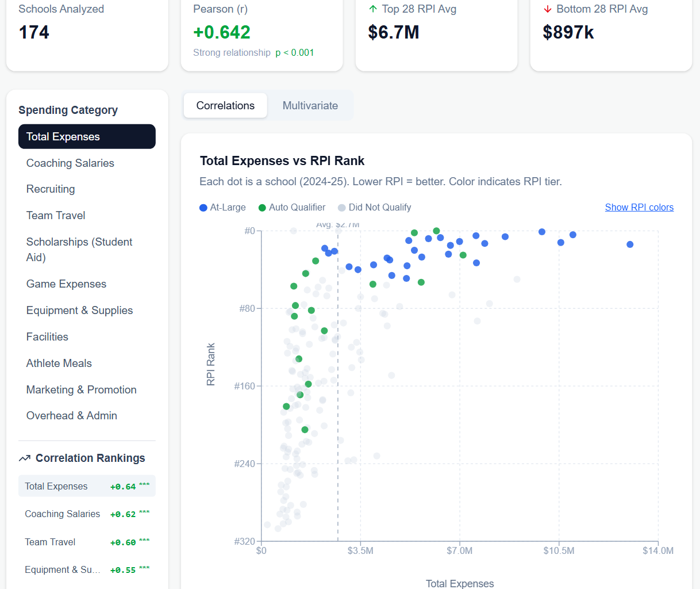This screenshot has height=589, width=700.
Task: Click the rightmost blue dot on scatter plot
Action: pyautogui.click(x=630, y=244)
